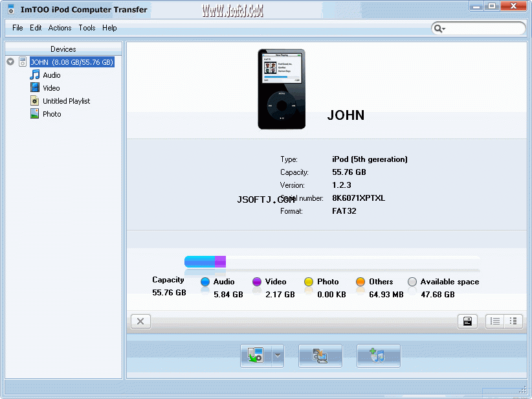
Task: Click the purple Video legend dot
Action: [x=257, y=282]
